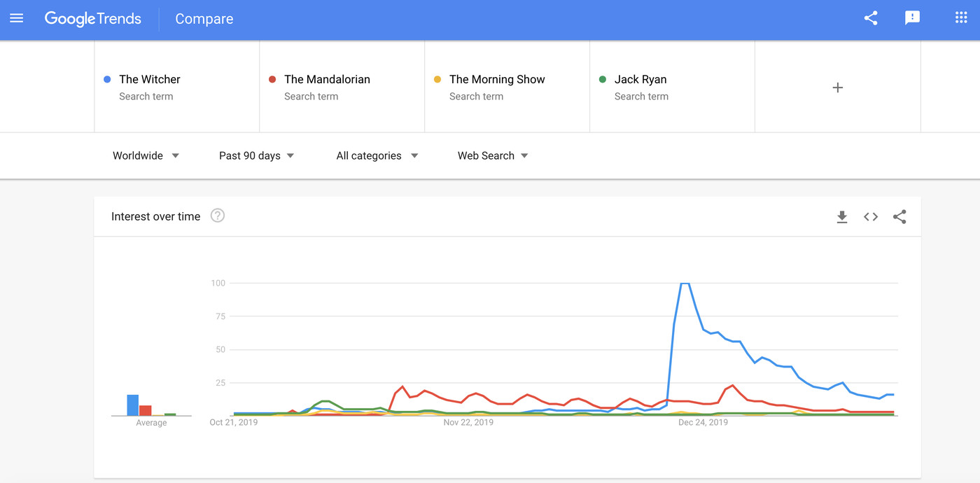Go to the Compare page header
The height and width of the screenshot is (483, 980).
204,19
